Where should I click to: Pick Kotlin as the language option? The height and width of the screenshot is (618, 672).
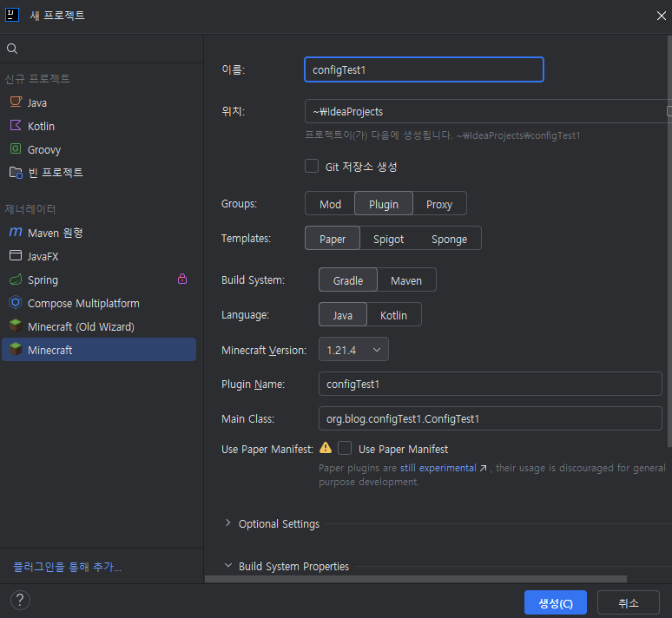[394, 315]
